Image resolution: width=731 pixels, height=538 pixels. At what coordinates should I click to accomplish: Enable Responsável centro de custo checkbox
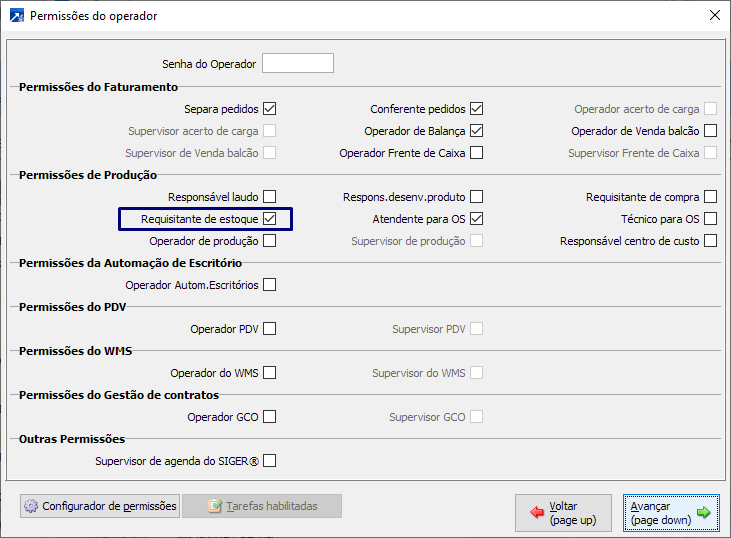(710, 241)
